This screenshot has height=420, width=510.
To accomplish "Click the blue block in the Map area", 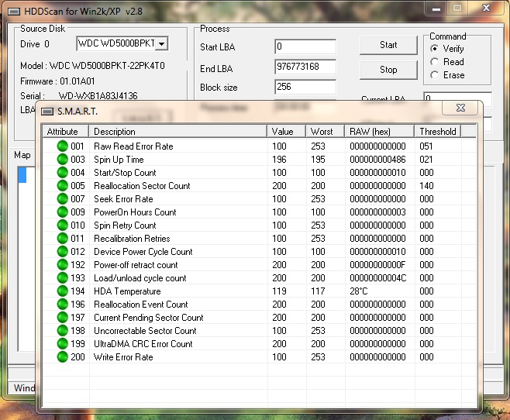I will pos(22,175).
